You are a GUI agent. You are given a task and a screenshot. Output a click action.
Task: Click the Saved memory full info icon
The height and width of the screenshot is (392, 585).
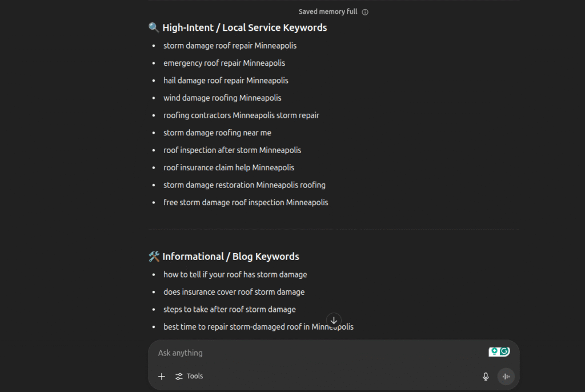tap(365, 11)
